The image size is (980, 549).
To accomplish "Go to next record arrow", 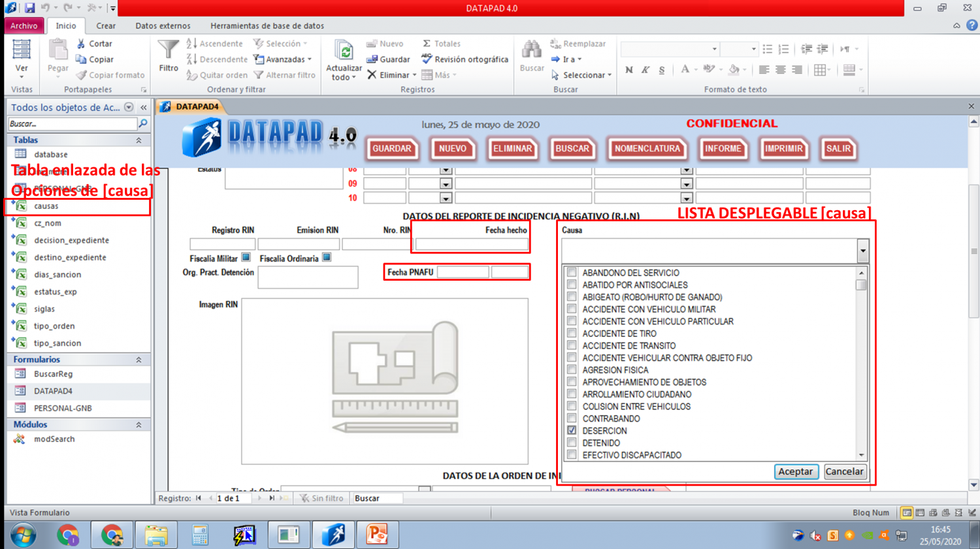I will pyautogui.click(x=260, y=498).
